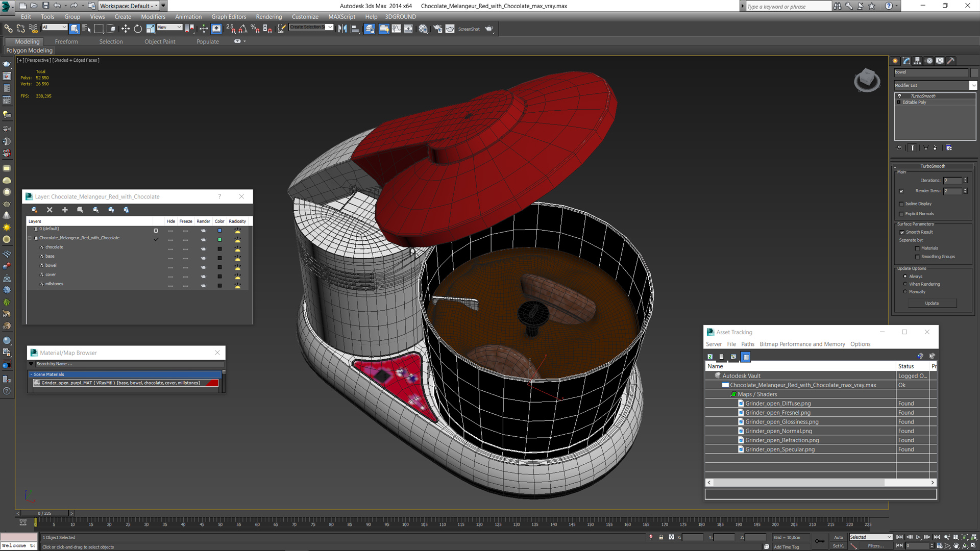Click Add Selected Objects plus icon

(x=65, y=210)
